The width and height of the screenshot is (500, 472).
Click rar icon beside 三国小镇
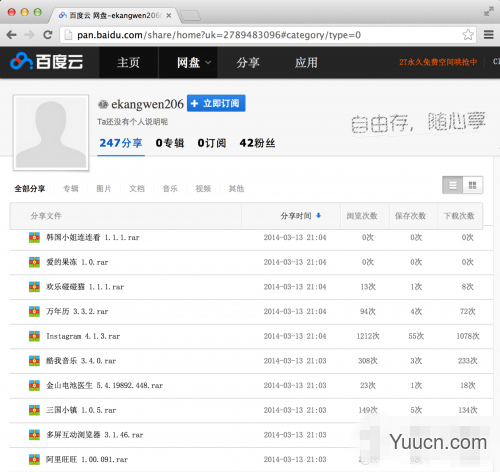[34, 410]
